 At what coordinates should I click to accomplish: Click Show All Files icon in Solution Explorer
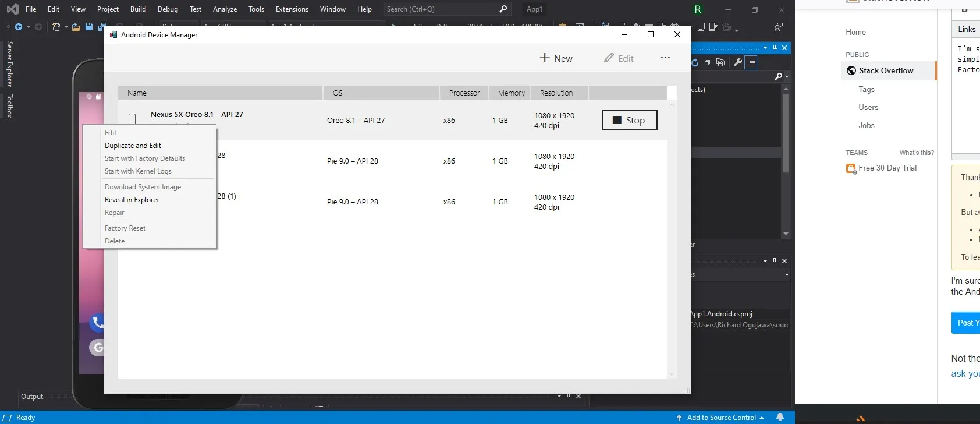pyautogui.click(x=720, y=62)
